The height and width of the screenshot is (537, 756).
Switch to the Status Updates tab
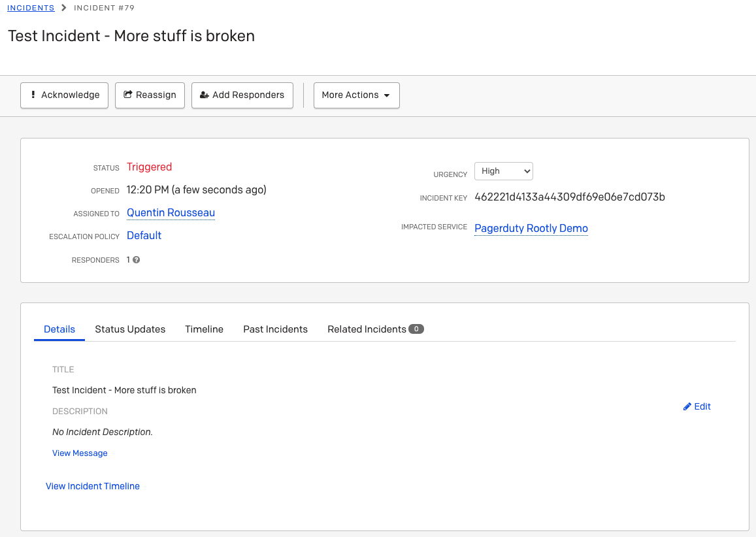pyautogui.click(x=130, y=329)
